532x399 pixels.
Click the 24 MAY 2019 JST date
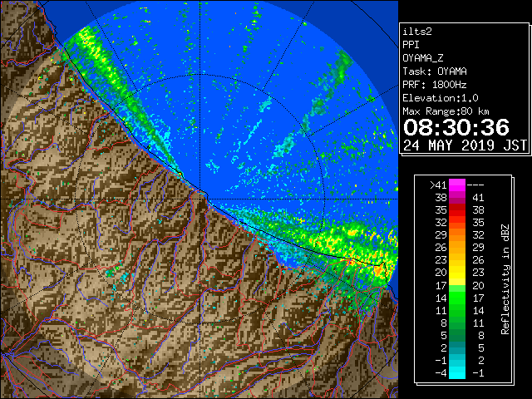[465, 145]
